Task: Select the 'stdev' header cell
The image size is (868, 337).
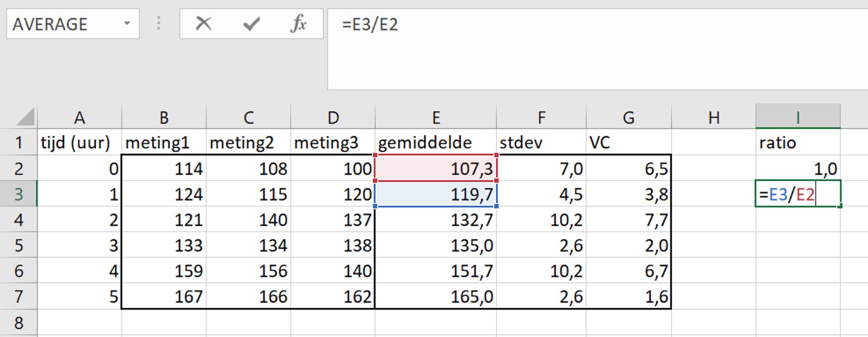Action: coord(541,143)
